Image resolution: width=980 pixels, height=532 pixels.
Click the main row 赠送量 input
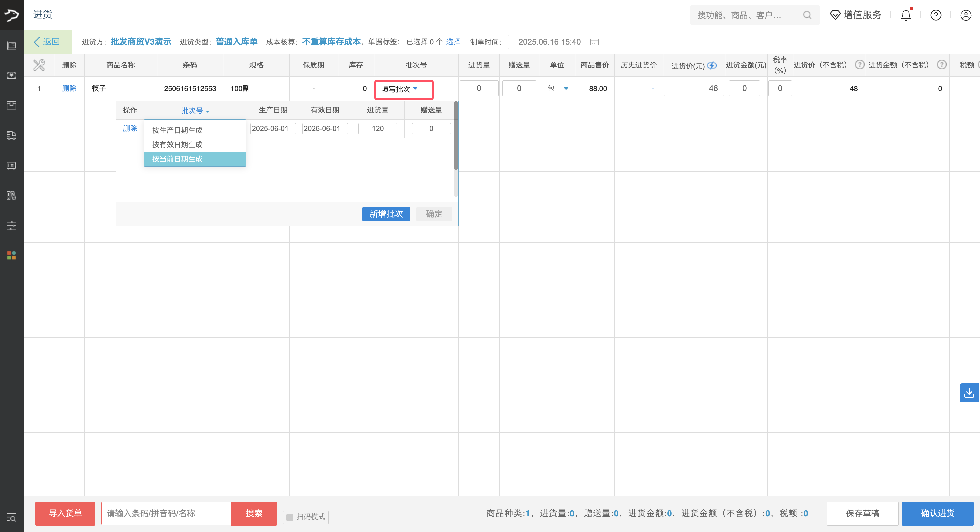519,88
